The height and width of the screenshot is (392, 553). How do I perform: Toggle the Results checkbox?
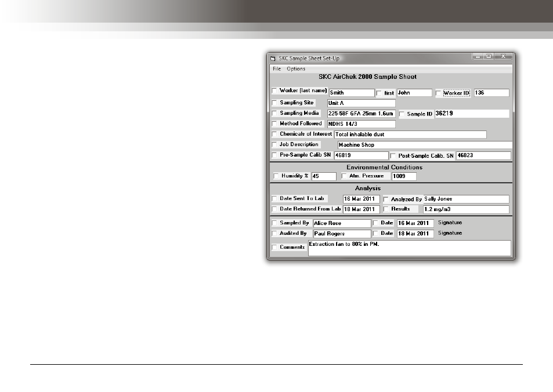(x=386, y=209)
